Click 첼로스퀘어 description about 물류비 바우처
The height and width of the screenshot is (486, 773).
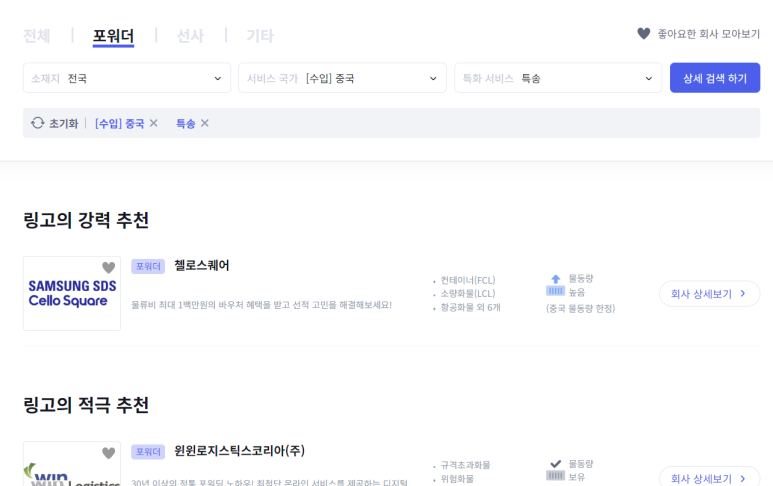tap(262, 305)
